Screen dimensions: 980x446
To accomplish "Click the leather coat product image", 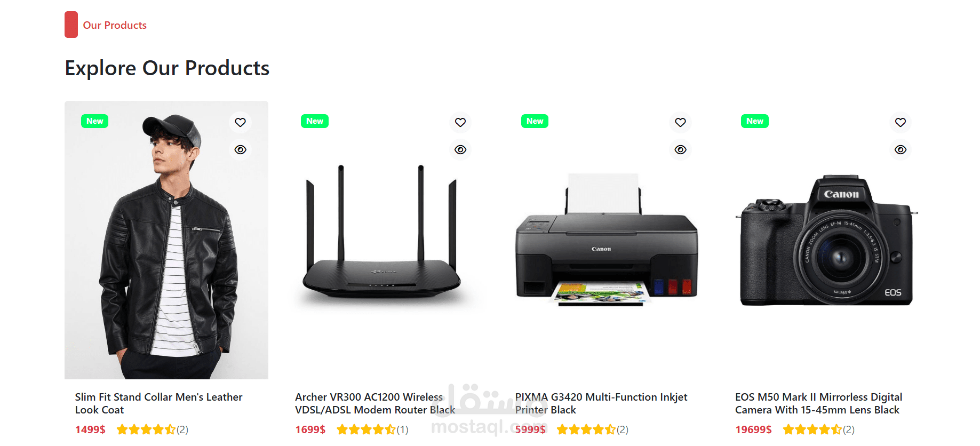I will (x=166, y=240).
